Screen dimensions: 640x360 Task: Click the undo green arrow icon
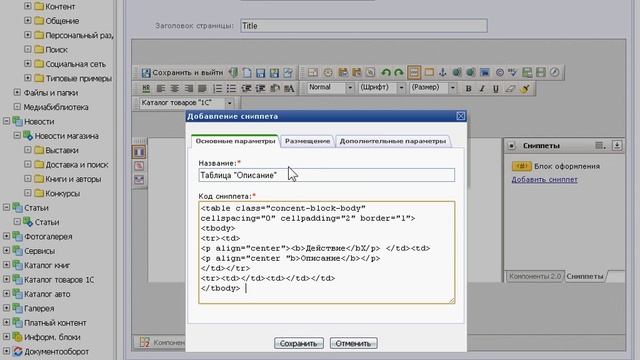point(385,73)
